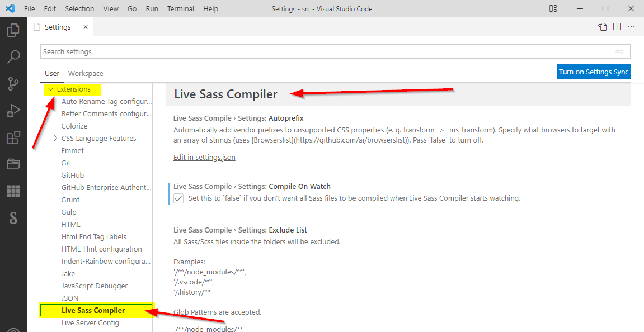Click Turn on Settings Sync button
The image size is (644, 332).
594,72
